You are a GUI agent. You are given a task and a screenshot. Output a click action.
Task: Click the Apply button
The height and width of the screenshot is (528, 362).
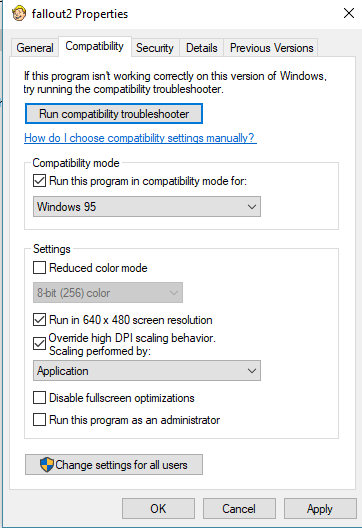point(320,508)
